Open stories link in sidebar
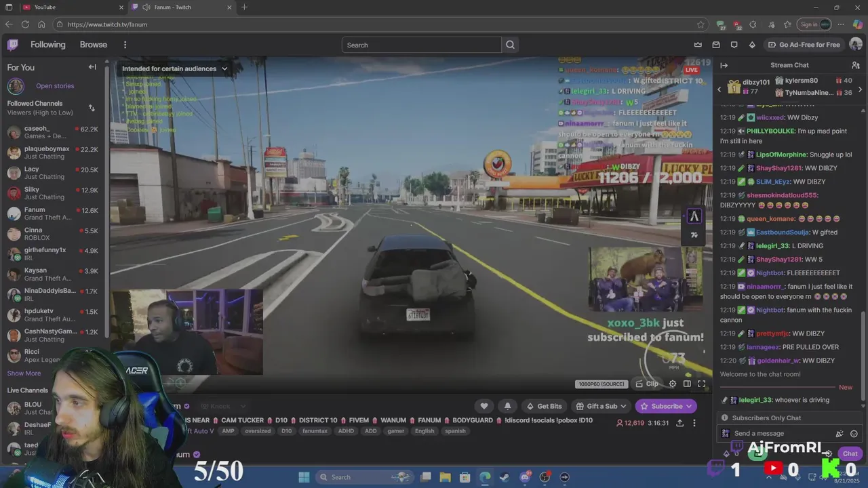 pyautogui.click(x=55, y=86)
